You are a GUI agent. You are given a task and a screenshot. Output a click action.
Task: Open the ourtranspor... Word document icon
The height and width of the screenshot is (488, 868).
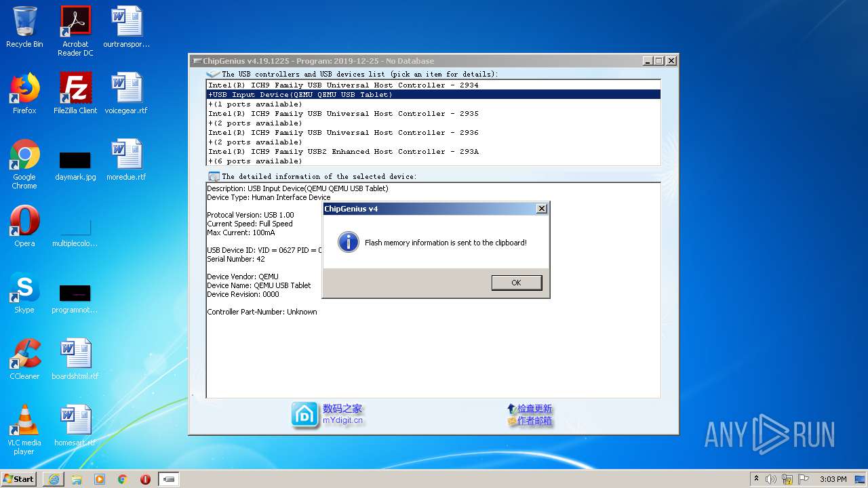pos(127,27)
